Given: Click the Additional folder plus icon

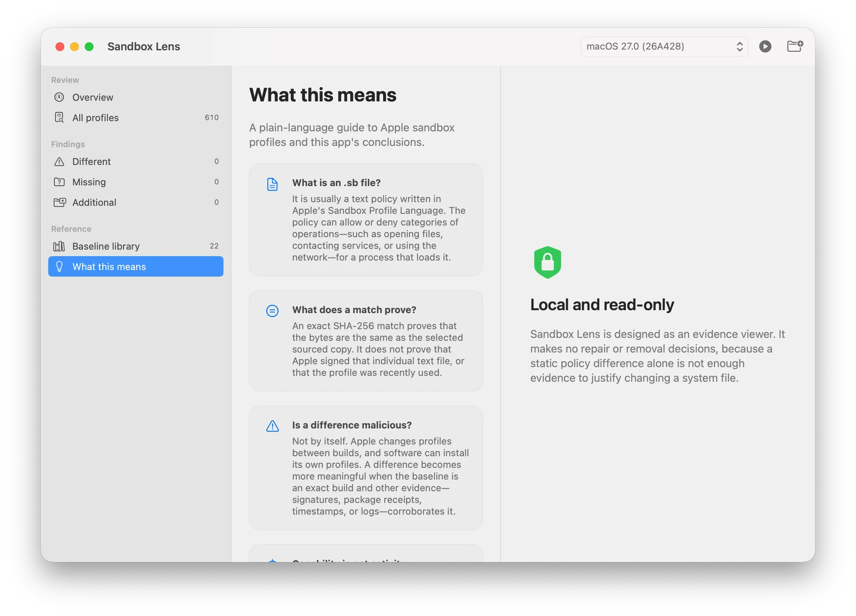Looking at the screenshot, I should [x=59, y=202].
